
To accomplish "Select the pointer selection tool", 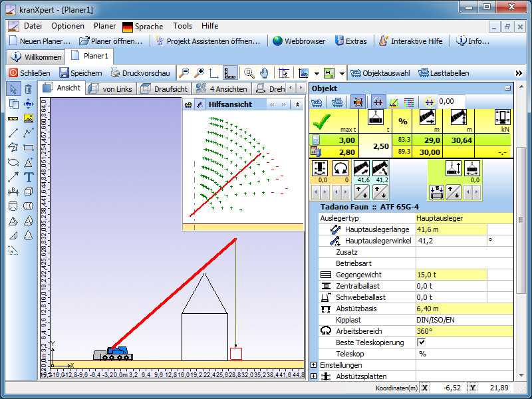I will coord(14,89).
